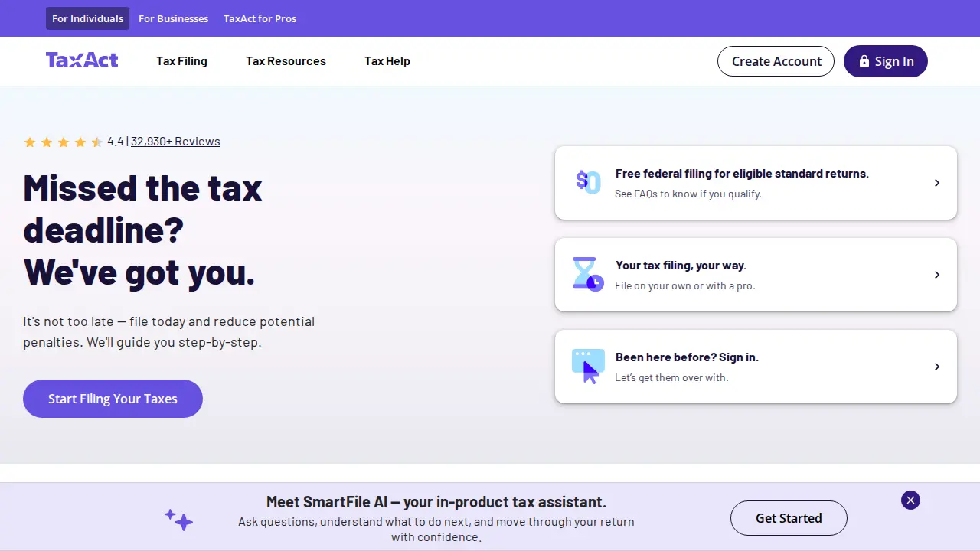Click the "Meet SmartFile AI" banner heading

click(436, 502)
